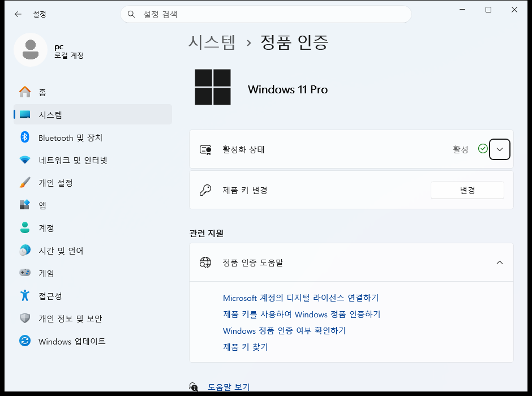Click the Accounts (계정) person icon
The width and height of the screenshot is (532, 396).
pyautogui.click(x=25, y=227)
